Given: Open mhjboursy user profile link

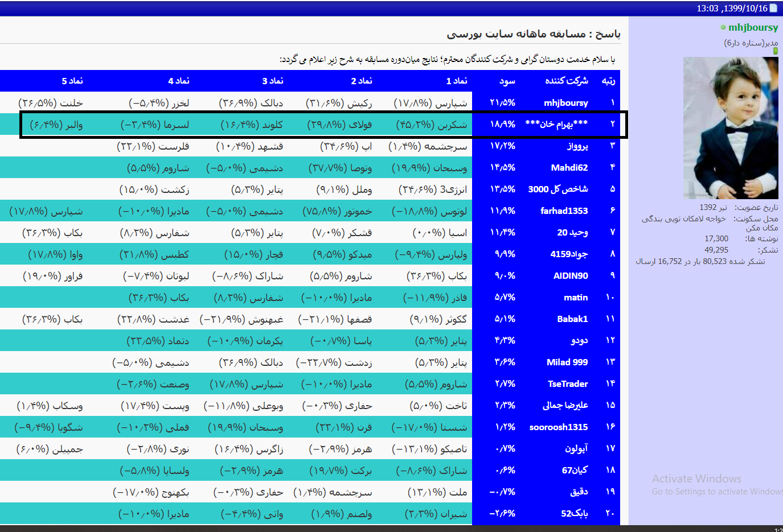Looking at the screenshot, I should click(x=753, y=27).
